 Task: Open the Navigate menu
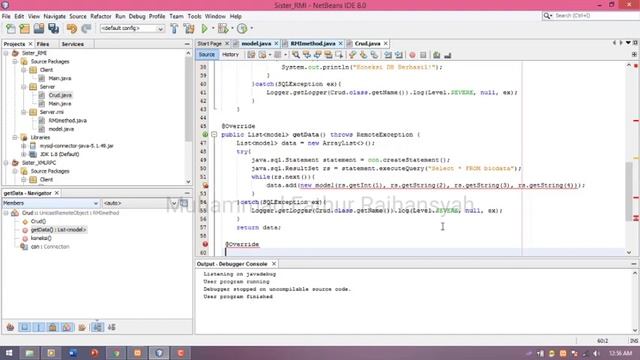(55, 16)
